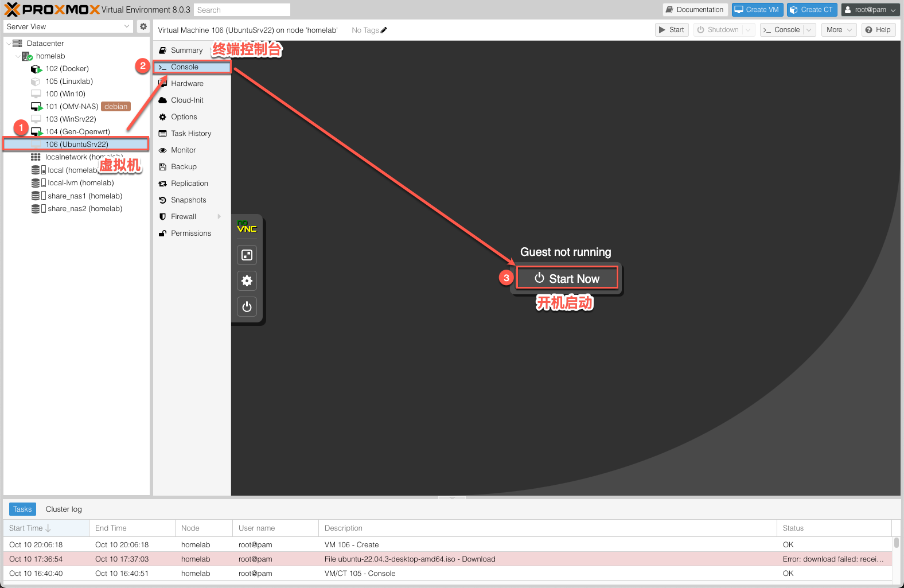The height and width of the screenshot is (588, 904).
Task: Click the local (homelab) storage icon
Action: pos(38,170)
